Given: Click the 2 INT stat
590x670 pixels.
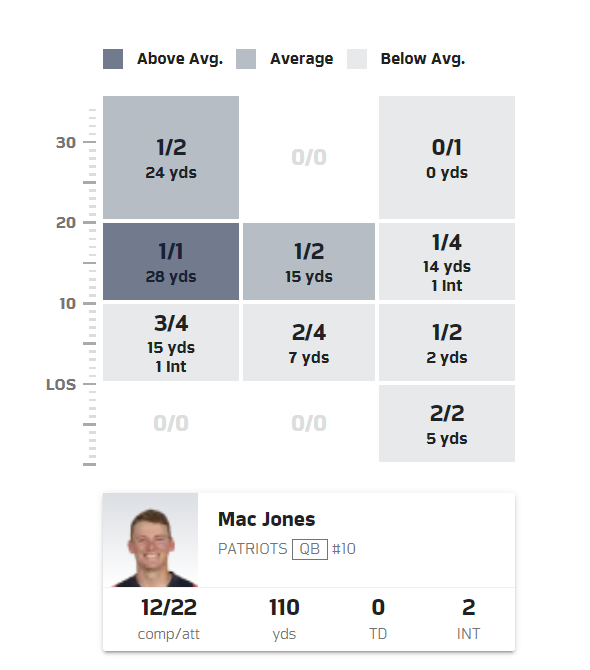Looking at the screenshot, I should 469,619.
